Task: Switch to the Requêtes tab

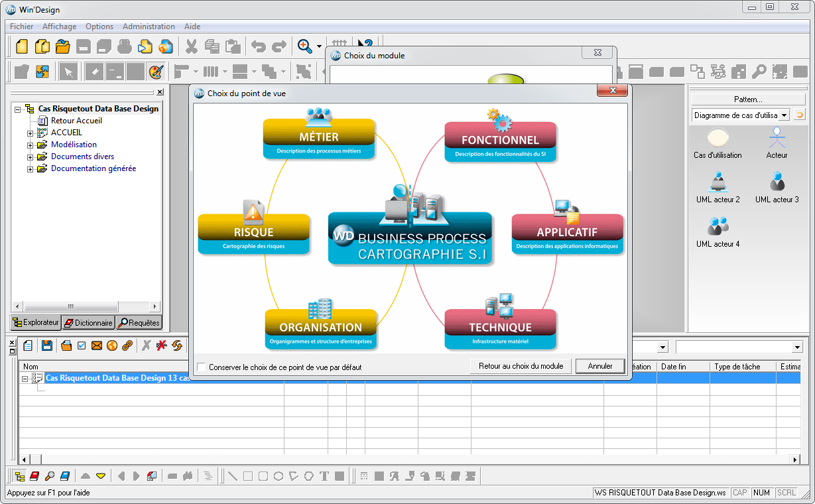Action: point(139,323)
